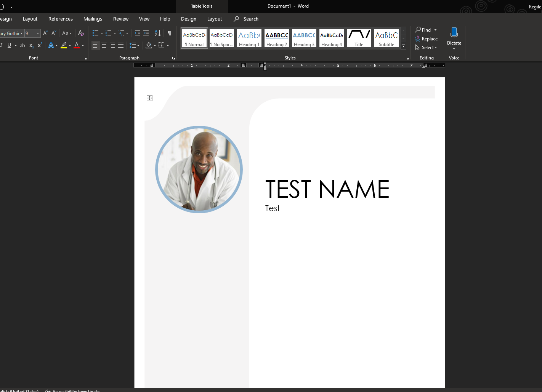The height and width of the screenshot is (392, 542).
Task: Expand the Styles gallery more arrow
Action: point(403,46)
